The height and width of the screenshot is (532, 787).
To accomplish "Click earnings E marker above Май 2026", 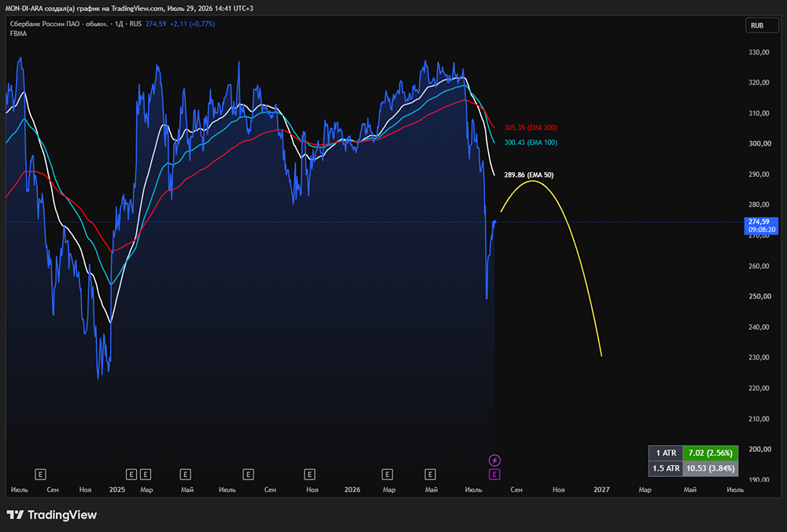I will pos(430,475).
